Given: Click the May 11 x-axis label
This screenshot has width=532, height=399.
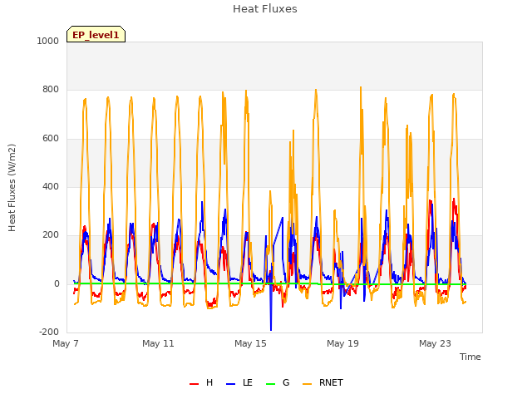Looking at the screenshot, I should [x=158, y=343].
